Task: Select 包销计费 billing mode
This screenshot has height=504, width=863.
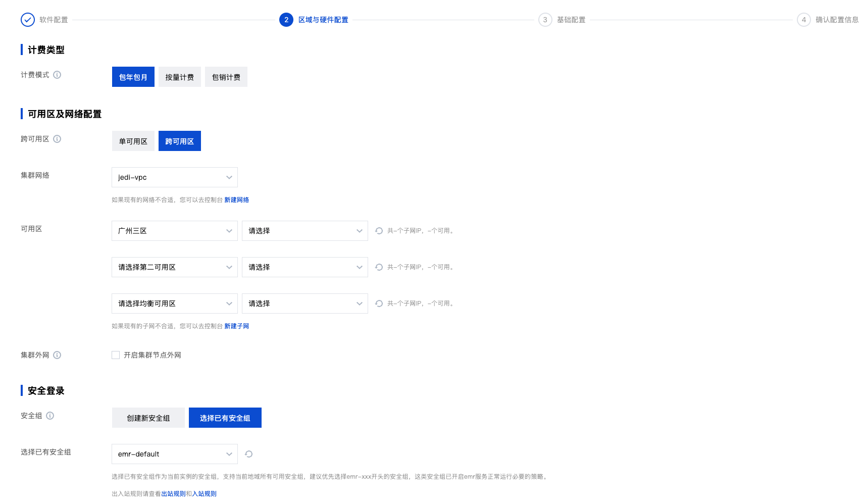Action: click(226, 77)
